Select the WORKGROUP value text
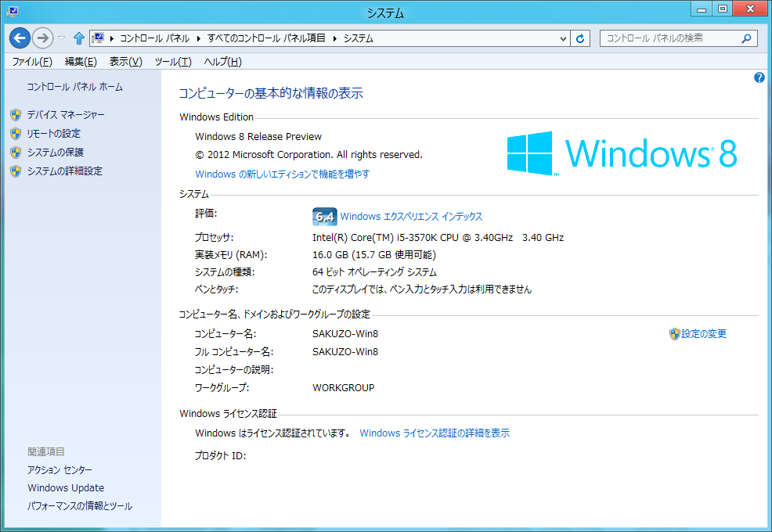This screenshot has height=532, width=772. [343, 388]
